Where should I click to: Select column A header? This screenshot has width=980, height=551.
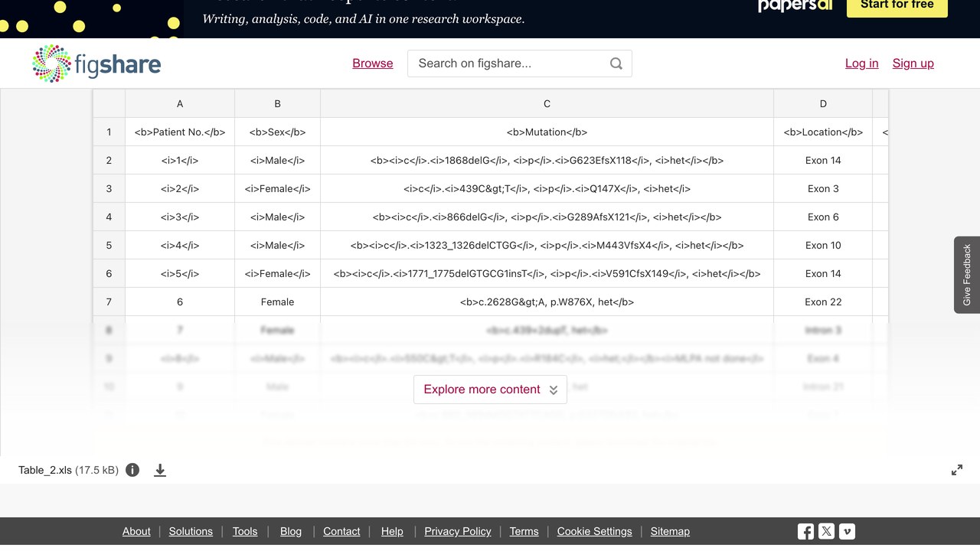pyautogui.click(x=180, y=103)
